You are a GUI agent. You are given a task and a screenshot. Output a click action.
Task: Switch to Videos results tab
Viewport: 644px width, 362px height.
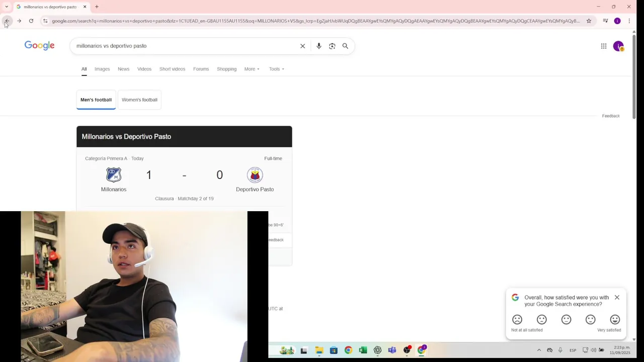[144, 69]
